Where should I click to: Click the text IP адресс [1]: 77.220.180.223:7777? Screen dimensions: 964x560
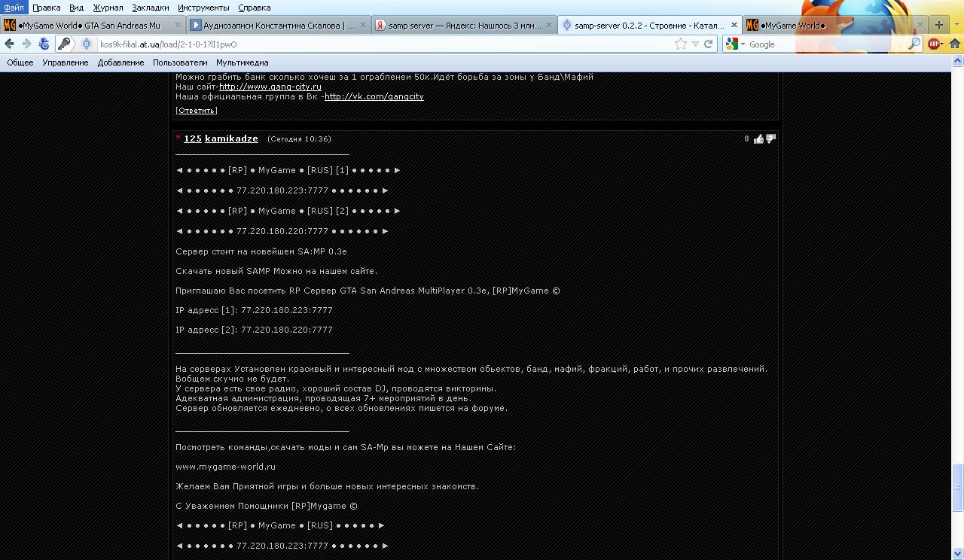click(x=254, y=310)
